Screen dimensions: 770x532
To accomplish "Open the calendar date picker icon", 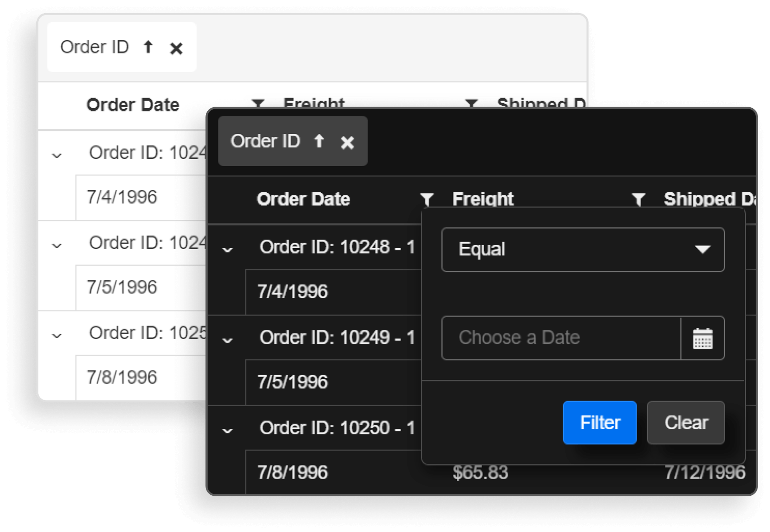I will coord(703,338).
